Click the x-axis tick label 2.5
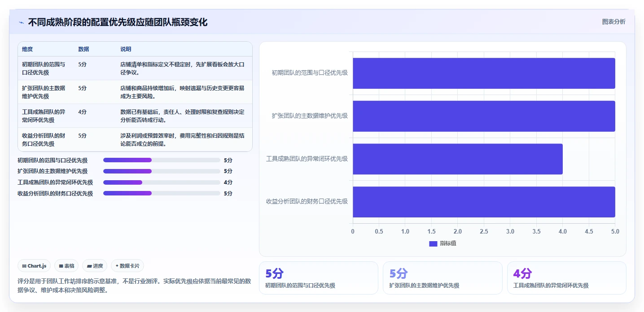Image resolution: width=644 pixels, height=312 pixels. 484,231
